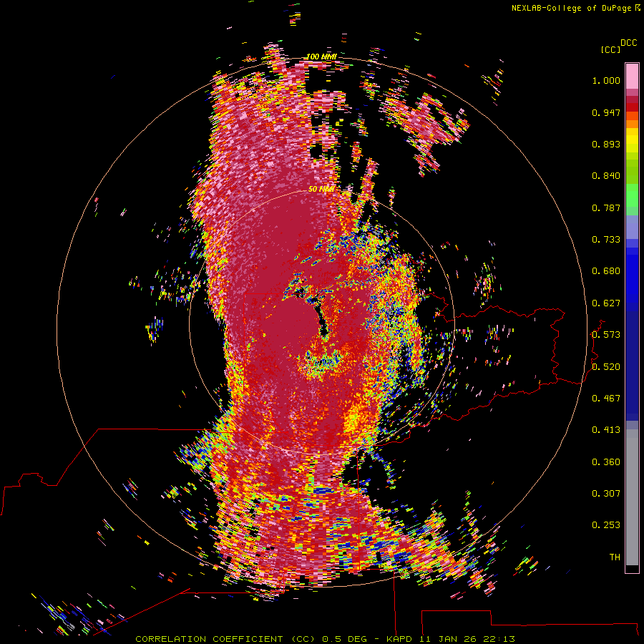Viewport: 644px width, 644px height.
Task: Select the 0.627 legend value
Action: coord(606,303)
